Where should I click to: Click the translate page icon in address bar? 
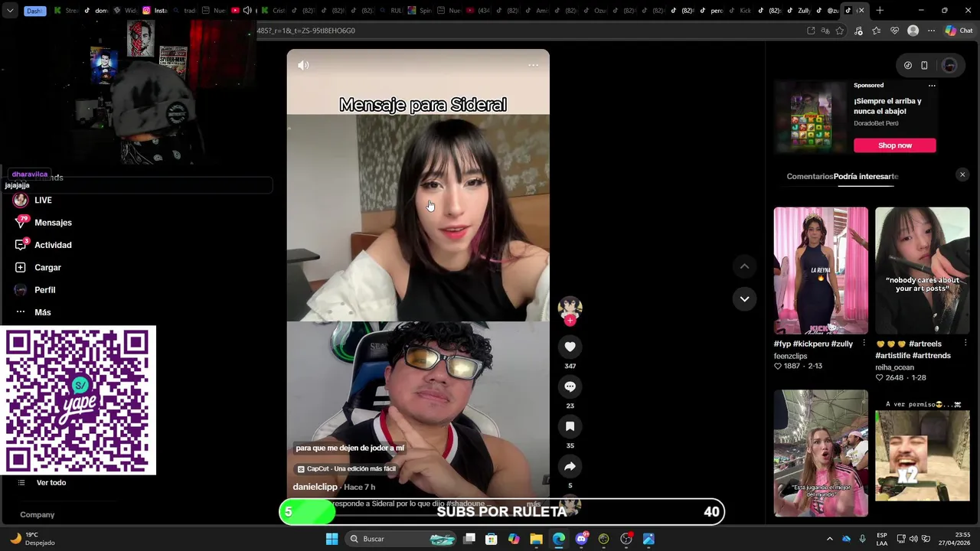coord(825,31)
